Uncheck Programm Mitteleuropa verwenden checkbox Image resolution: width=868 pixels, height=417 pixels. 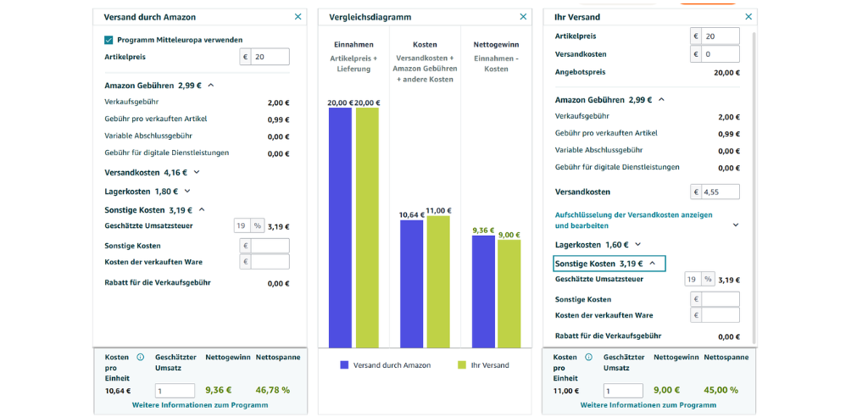[x=108, y=40]
